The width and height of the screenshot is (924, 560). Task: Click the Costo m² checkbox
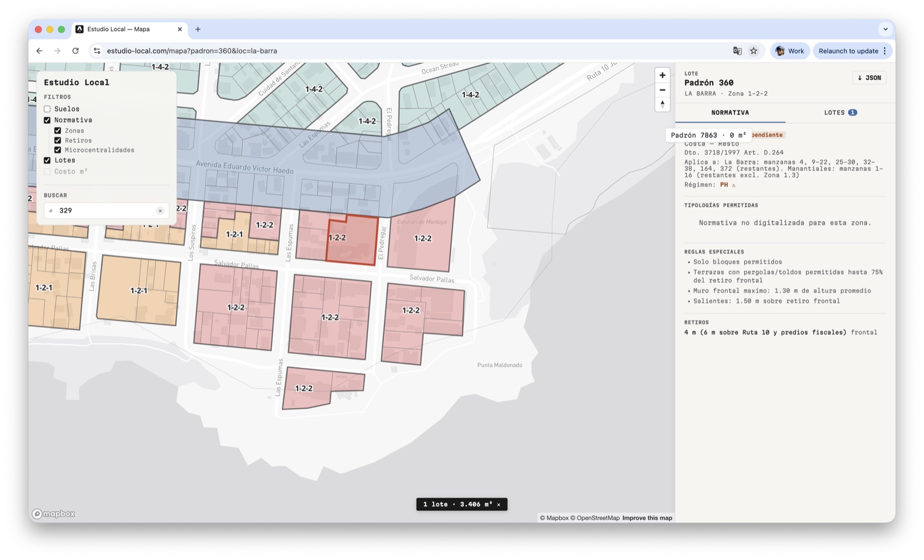[47, 171]
